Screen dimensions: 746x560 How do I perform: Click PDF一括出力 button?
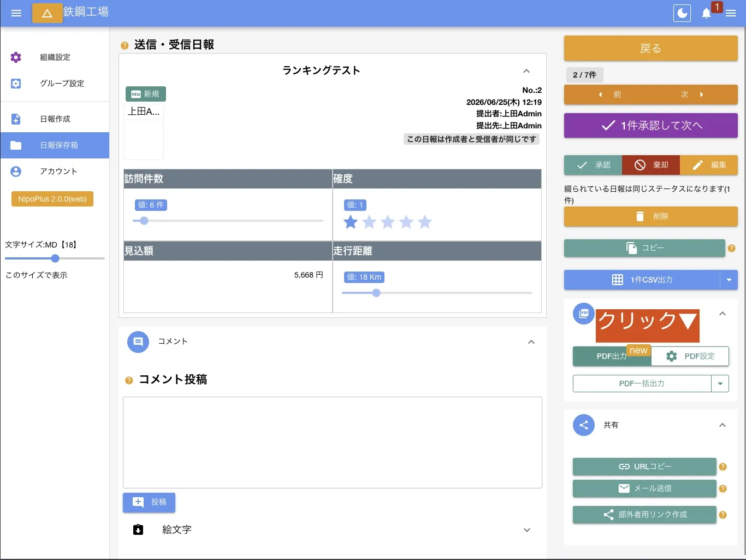pos(642,384)
